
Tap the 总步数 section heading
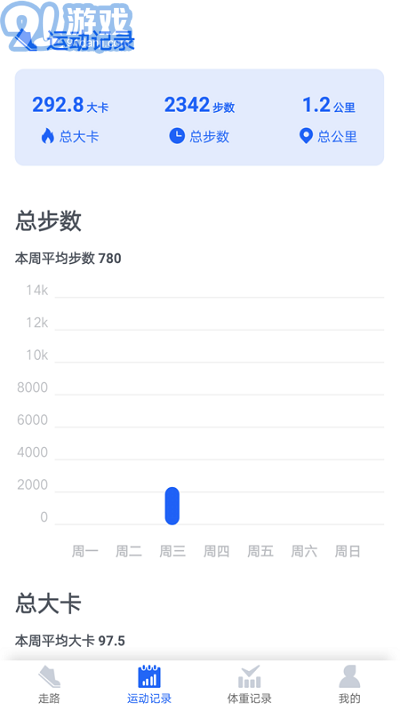point(49,221)
